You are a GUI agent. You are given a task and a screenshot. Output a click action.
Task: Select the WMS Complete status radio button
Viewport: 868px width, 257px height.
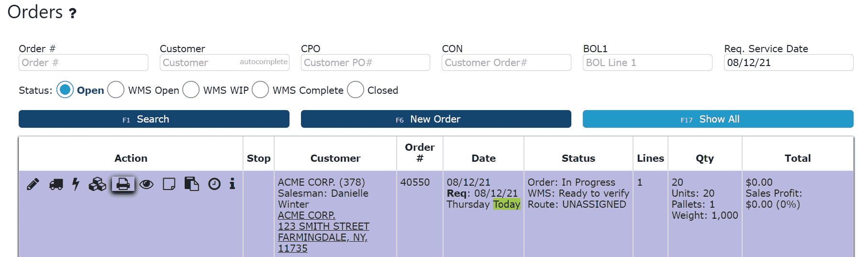coord(260,89)
